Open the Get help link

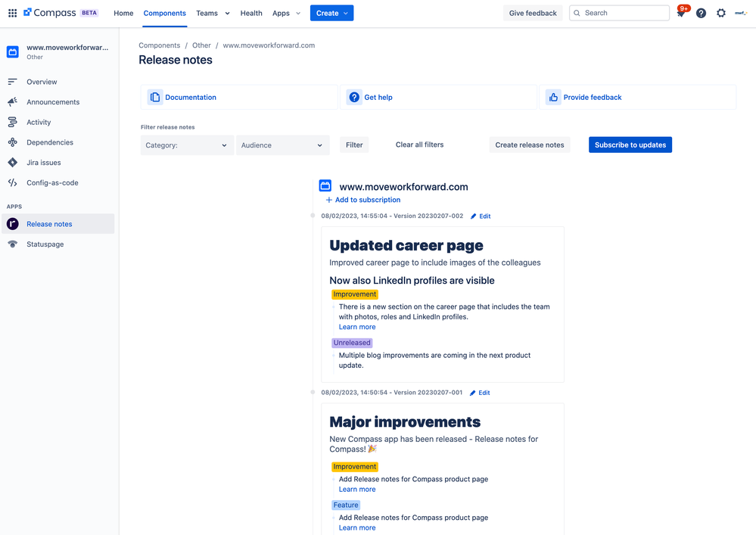378,98
